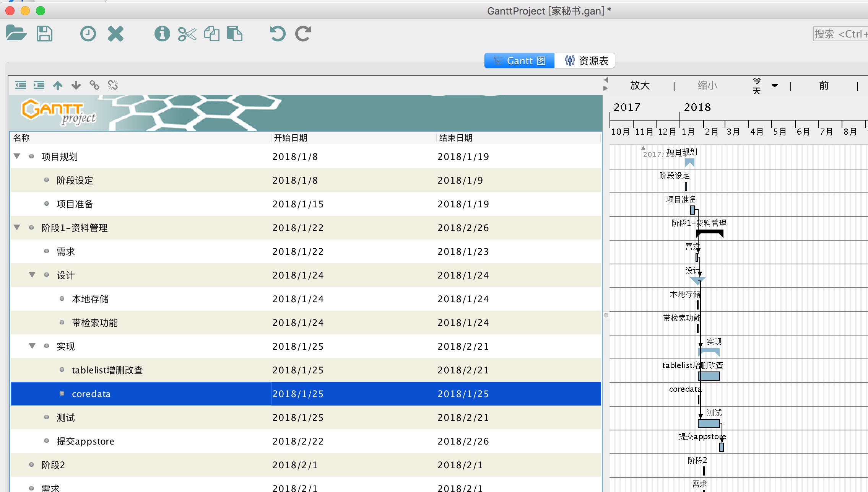Select the 带检索功能 task row
The image size is (868, 492).
[306, 323]
